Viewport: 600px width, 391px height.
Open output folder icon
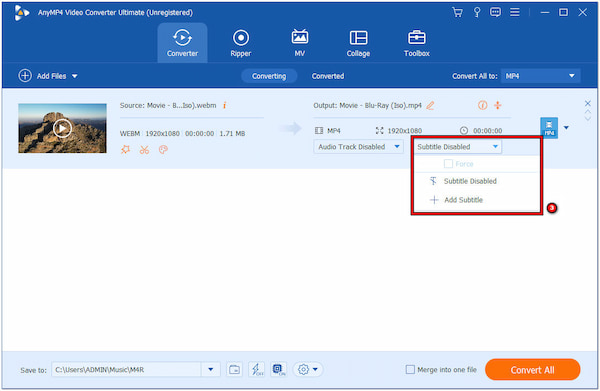click(x=234, y=370)
